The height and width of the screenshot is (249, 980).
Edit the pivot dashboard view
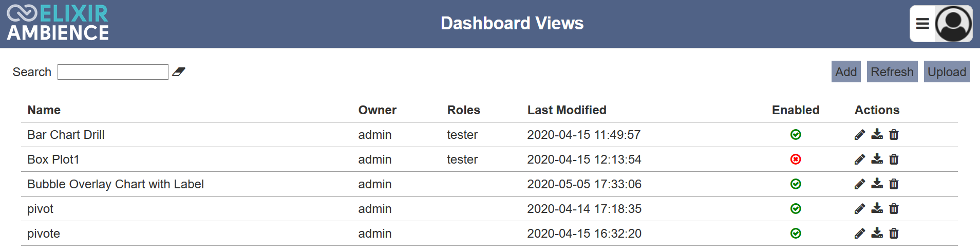860,209
